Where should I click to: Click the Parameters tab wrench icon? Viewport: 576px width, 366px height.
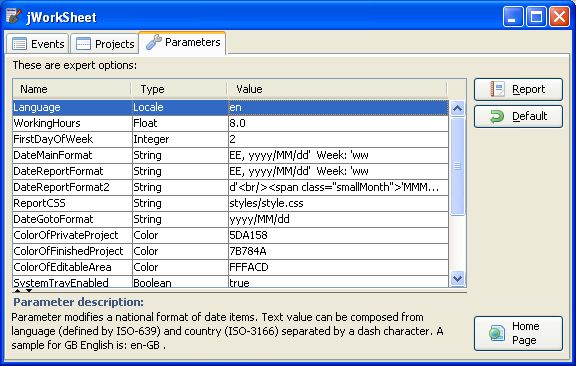[153, 42]
